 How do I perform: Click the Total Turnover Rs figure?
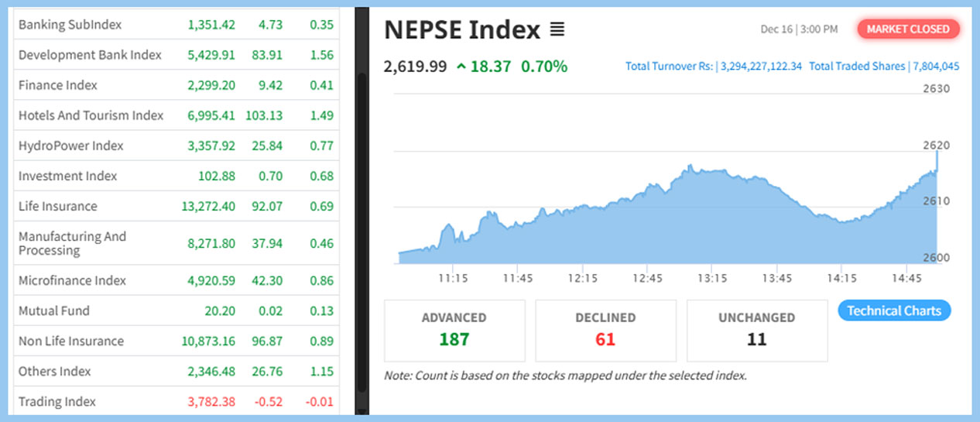pos(761,67)
